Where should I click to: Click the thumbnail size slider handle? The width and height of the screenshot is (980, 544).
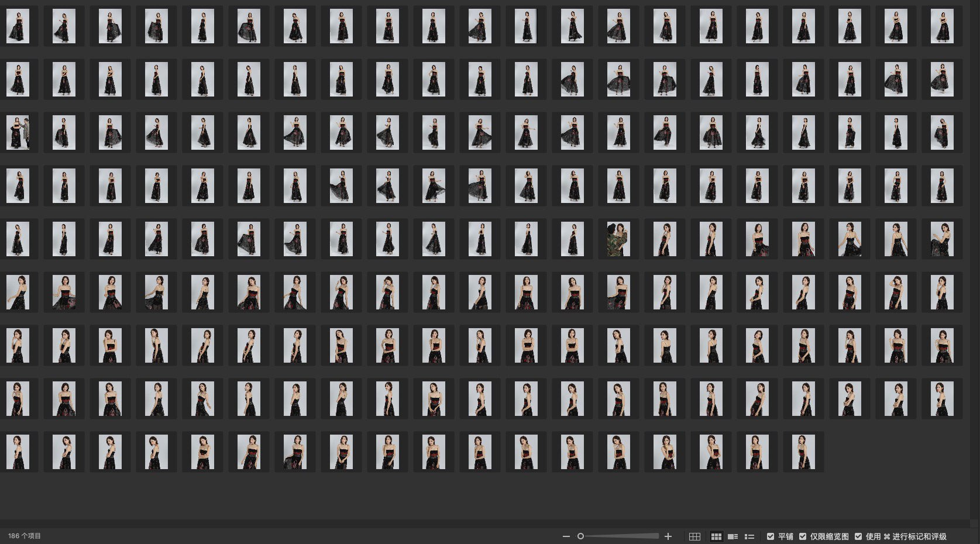point(580,536)
